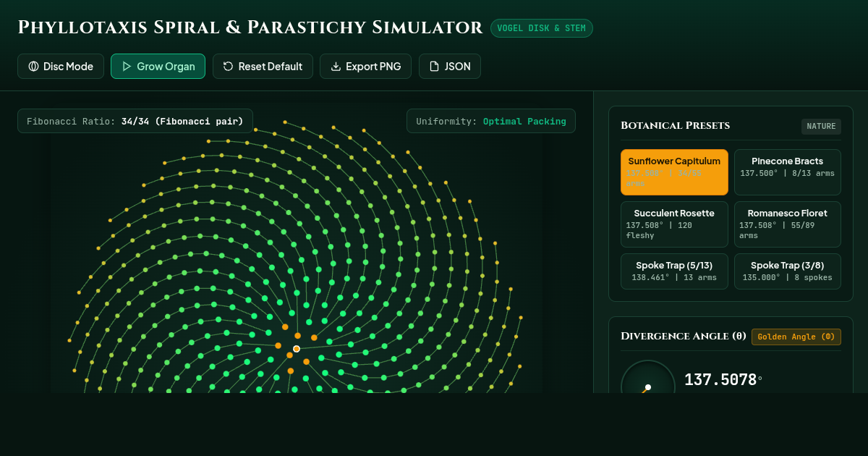Select the Spoke Trap (3/8) preset

coord(788,271)
